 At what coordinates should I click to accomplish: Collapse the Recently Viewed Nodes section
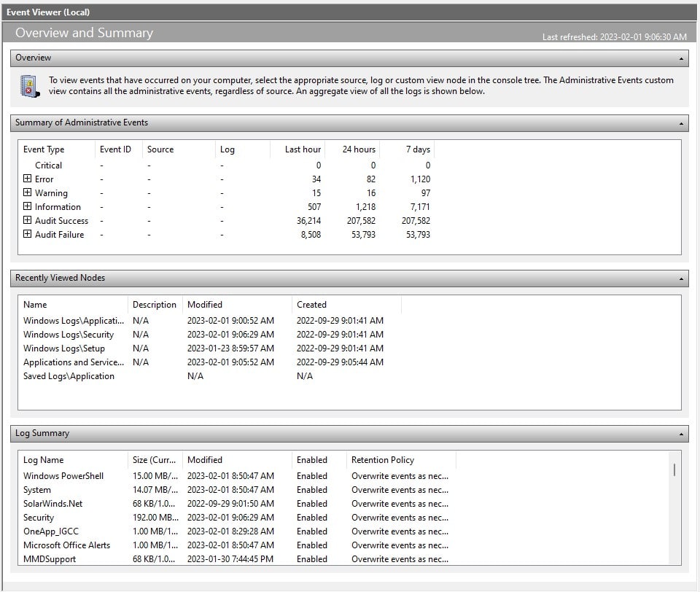680,278
